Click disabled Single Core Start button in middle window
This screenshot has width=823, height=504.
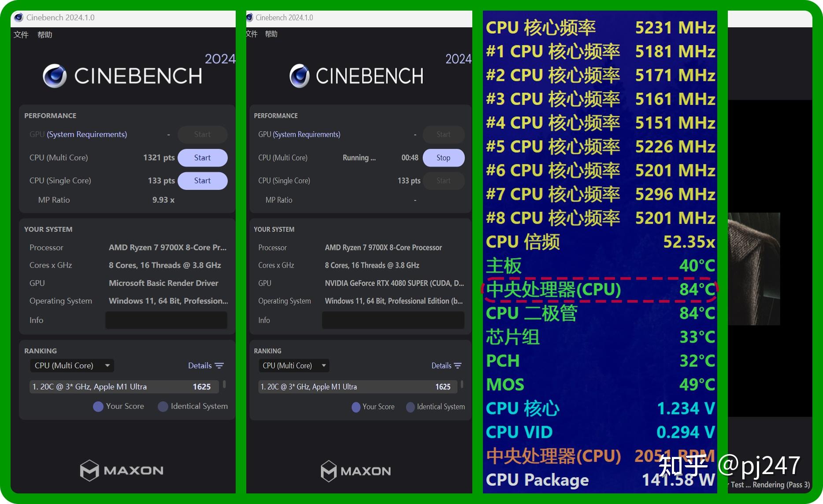click(443, 181)
